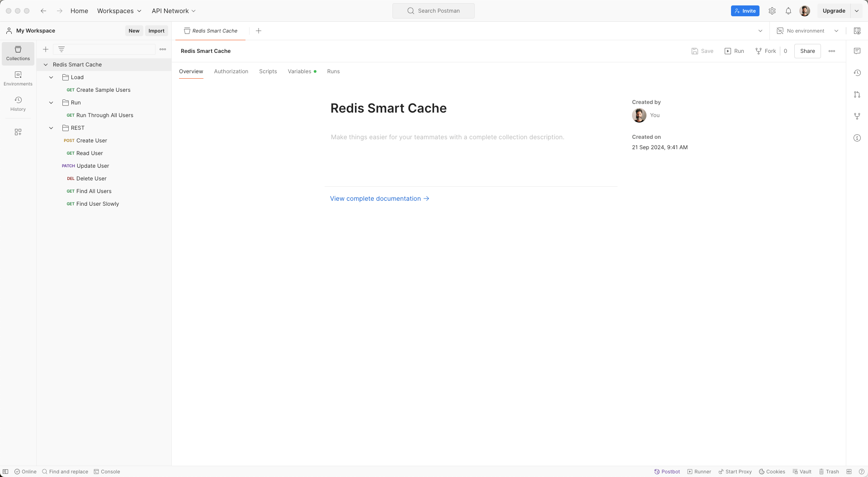Open View complete documentation link
This screenshot has height=477, width=868.
[379, 198]
